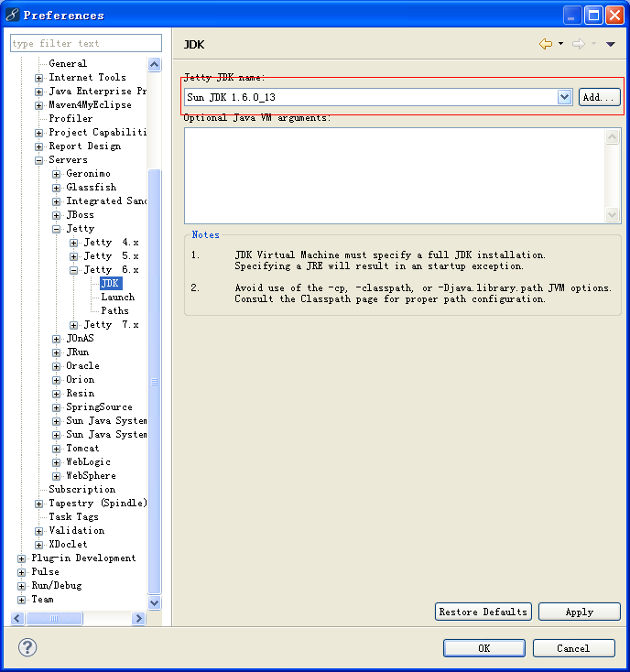
Task: Select the JBoss tree item
Action: click(81, 215)
